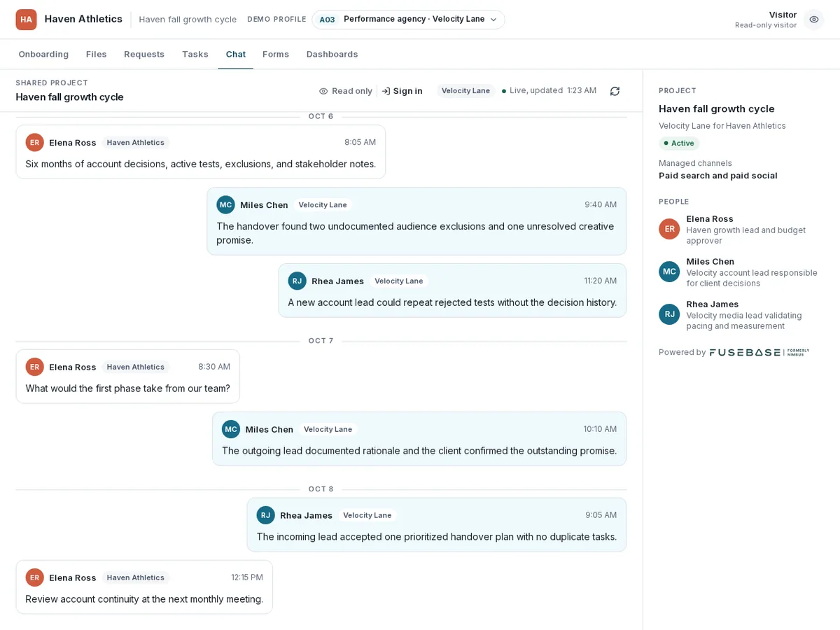Click the 12:15 PM timestamp
The width and height of the screenshot is (840, 630).
coord(247,577)
